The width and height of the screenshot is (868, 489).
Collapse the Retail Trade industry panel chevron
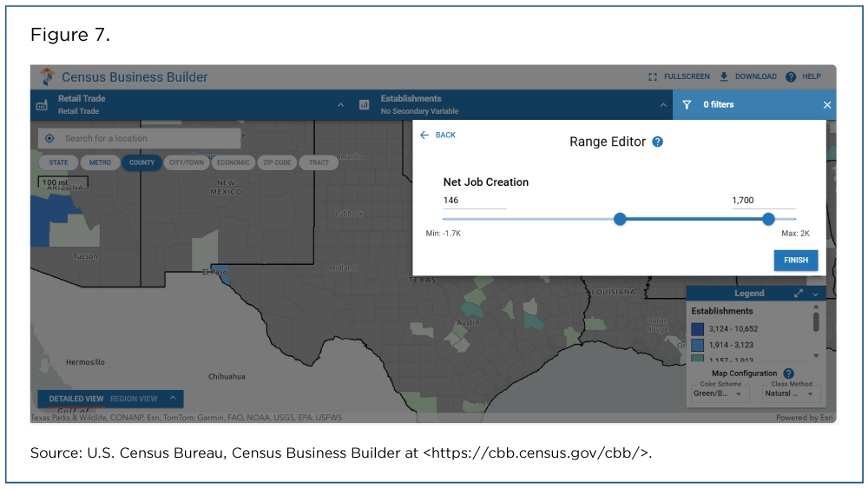(340, 105)
